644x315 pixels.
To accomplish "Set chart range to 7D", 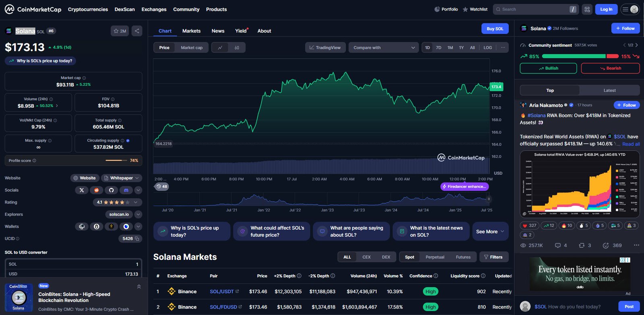I will 439,48.
